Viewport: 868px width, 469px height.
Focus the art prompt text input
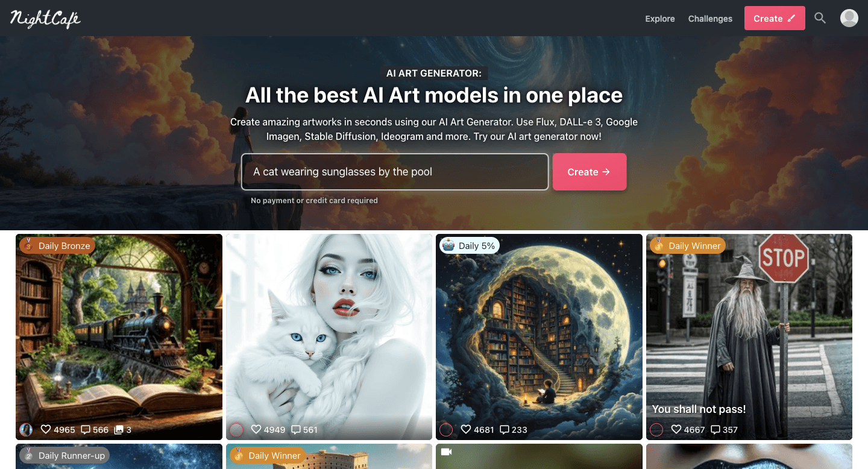point(395,172)
